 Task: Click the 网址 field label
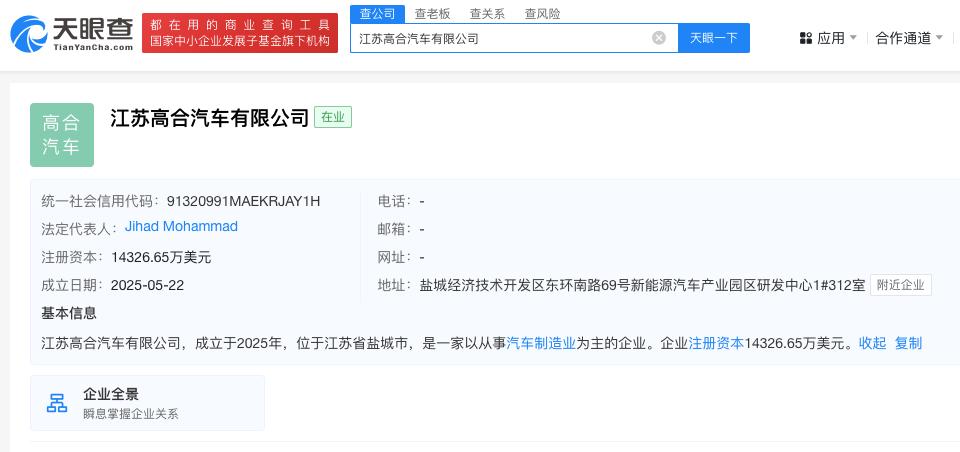pos(394,257)
